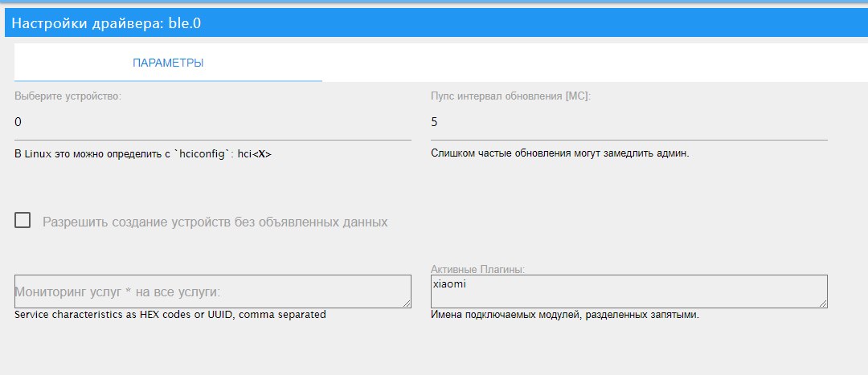Screen dimensions: 868x375
Task: Click the Активные Плагины textarea containing xiaomi
Action: coord(628,291)
